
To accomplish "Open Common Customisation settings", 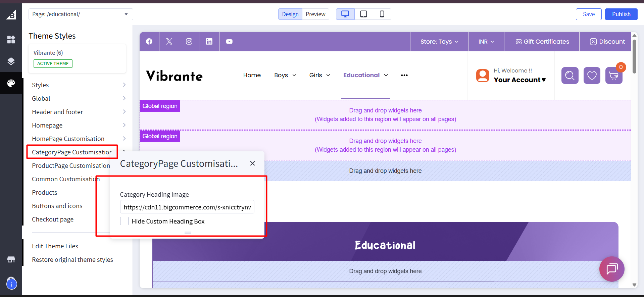I will (x=66, y=179).
